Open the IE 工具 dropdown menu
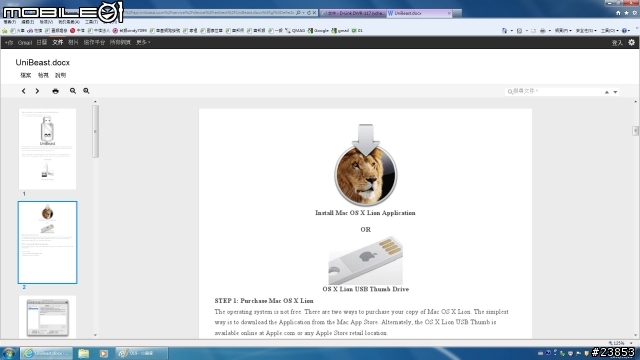 609,31
